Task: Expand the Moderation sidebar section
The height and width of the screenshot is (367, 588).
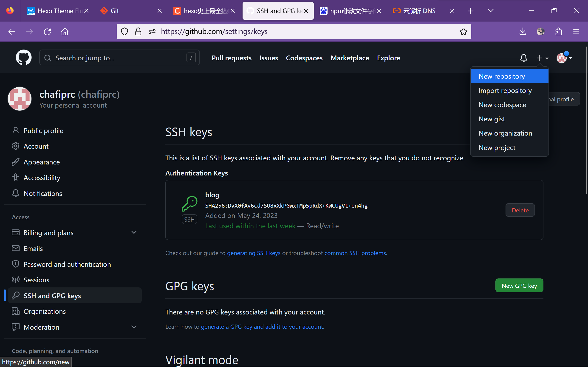Action: coord(134,327)
